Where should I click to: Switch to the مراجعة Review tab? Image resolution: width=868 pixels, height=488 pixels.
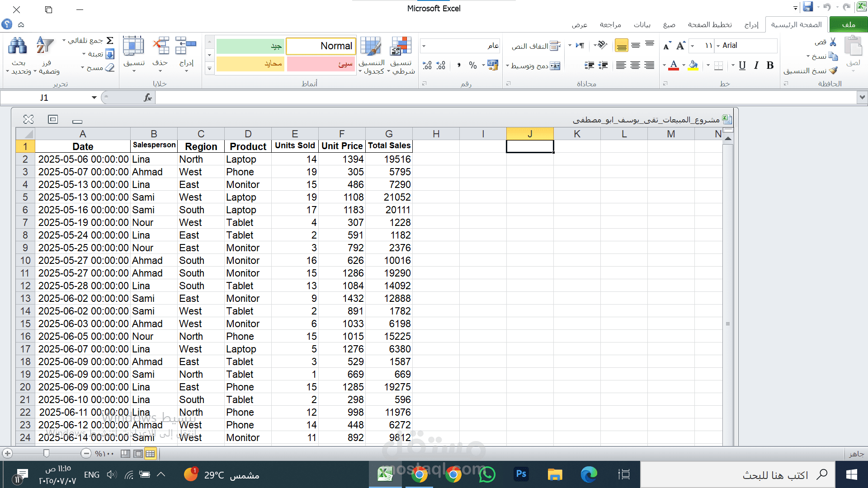click(x=610, y=24)
